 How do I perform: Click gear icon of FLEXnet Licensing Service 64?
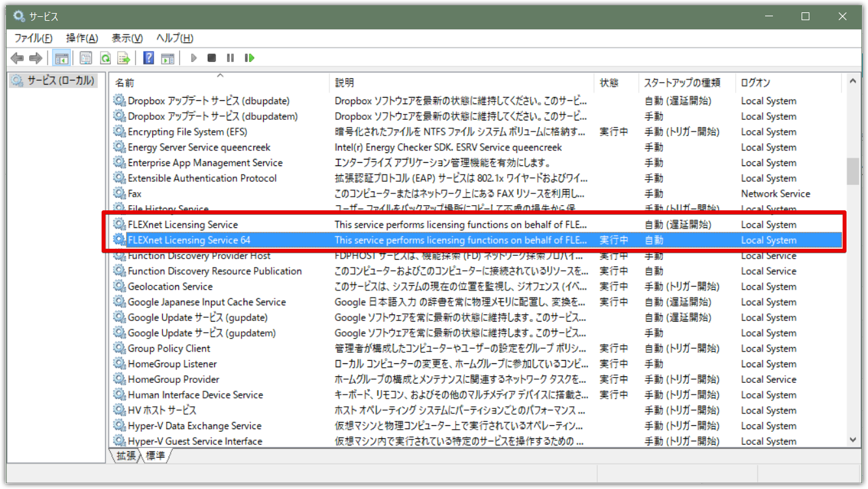[x=119, y=240]
